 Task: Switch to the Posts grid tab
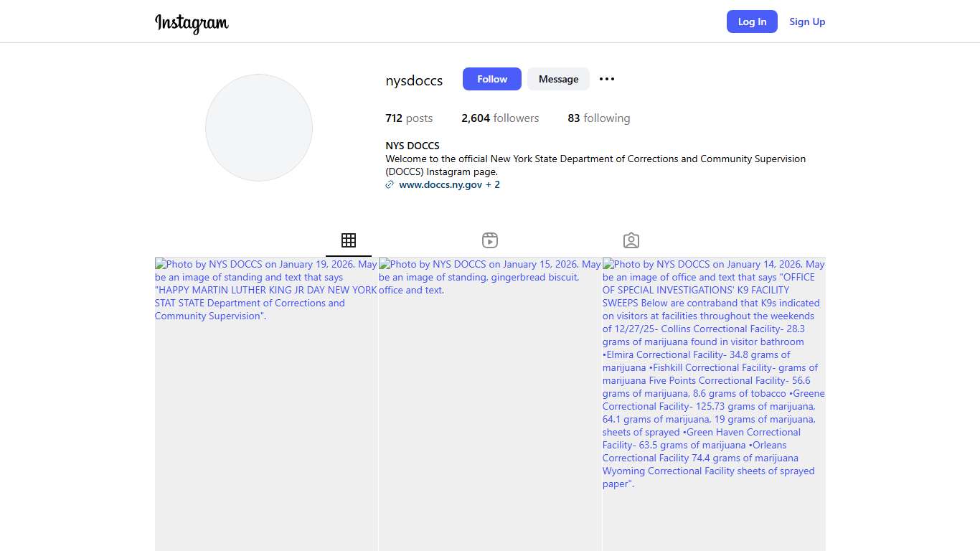[x=349, y=240]
